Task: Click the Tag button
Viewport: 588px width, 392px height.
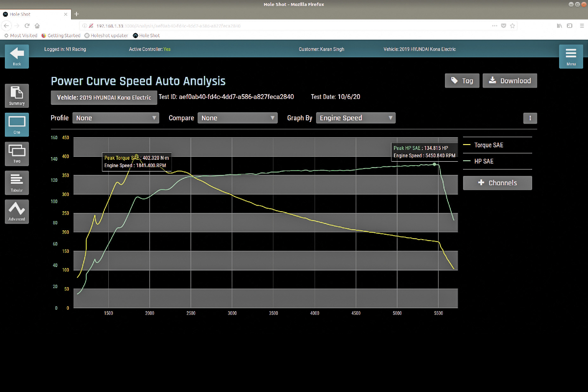Action: (462, 81)
